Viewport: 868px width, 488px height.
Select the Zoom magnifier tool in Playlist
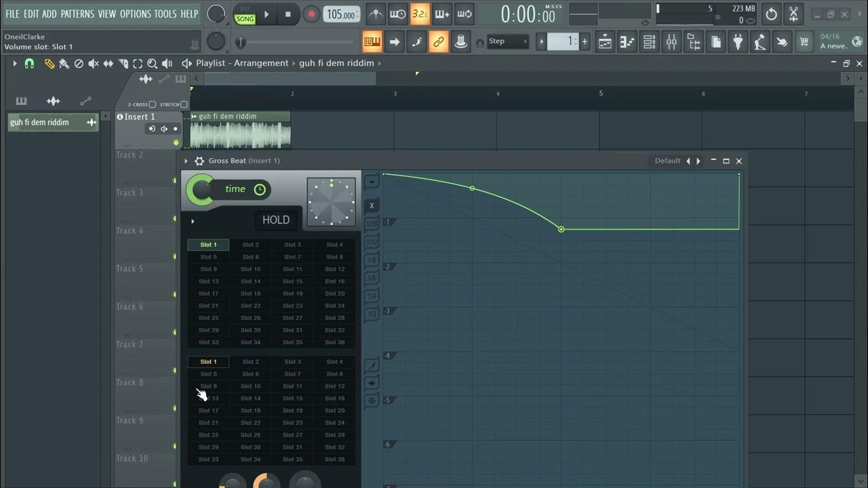[153, 63]
